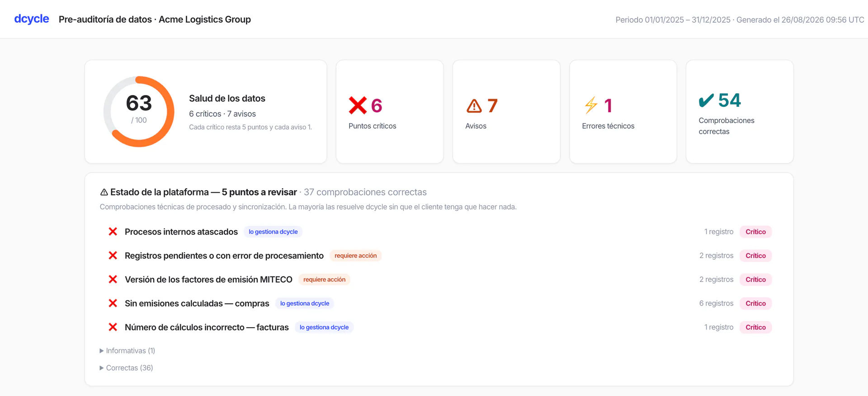
Task: Click the red X beside Registros pendientes row
Action: click(x=113, y=256)
